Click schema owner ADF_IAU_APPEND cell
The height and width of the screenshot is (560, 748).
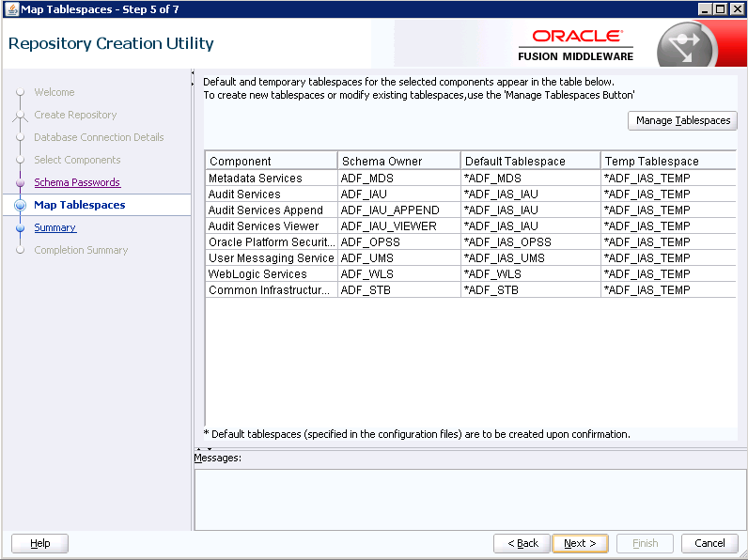(x=398, y=210)
